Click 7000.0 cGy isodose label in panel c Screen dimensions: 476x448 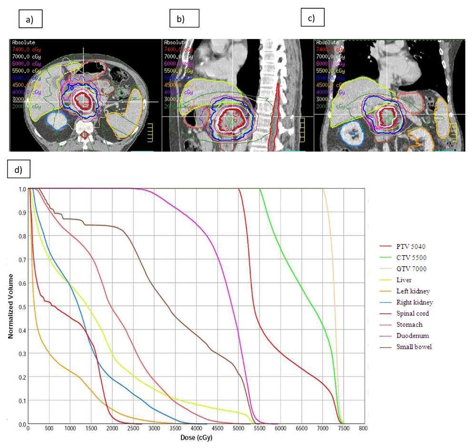coord(331,57)
